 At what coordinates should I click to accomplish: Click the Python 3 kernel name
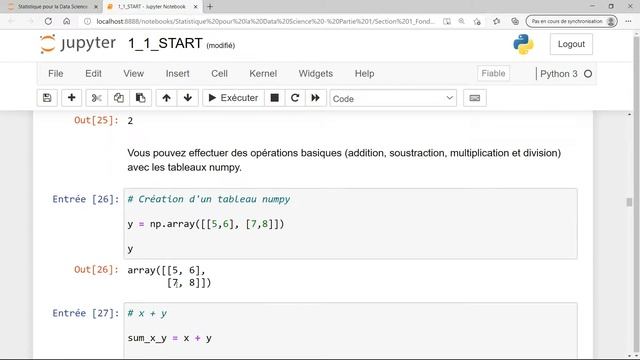tap(559, 74)
